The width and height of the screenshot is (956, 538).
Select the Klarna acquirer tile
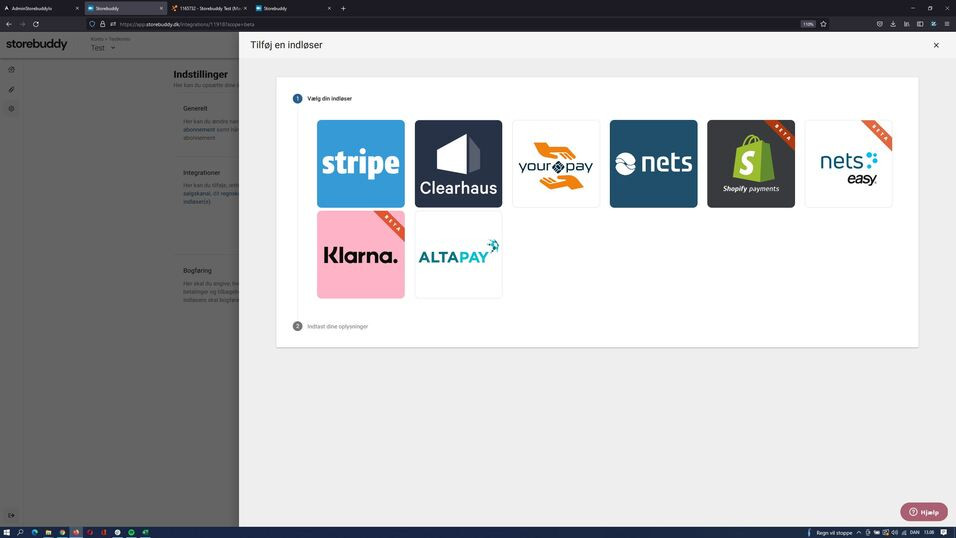pyautogui.click(x=360, y=254)
